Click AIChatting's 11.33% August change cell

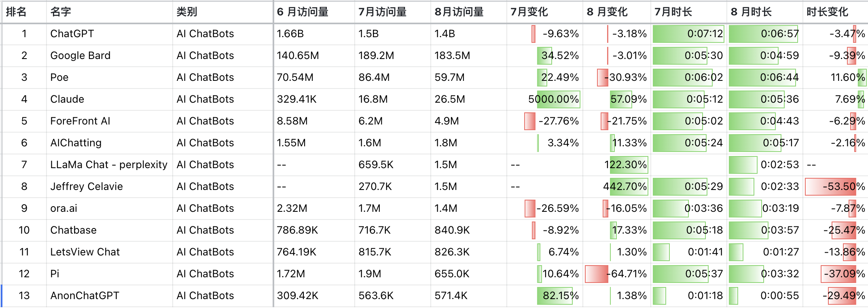(x=617, y=143)
